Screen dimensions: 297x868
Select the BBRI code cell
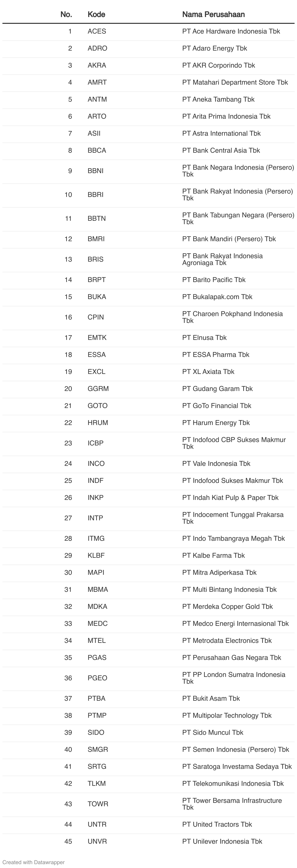point(95,195)
